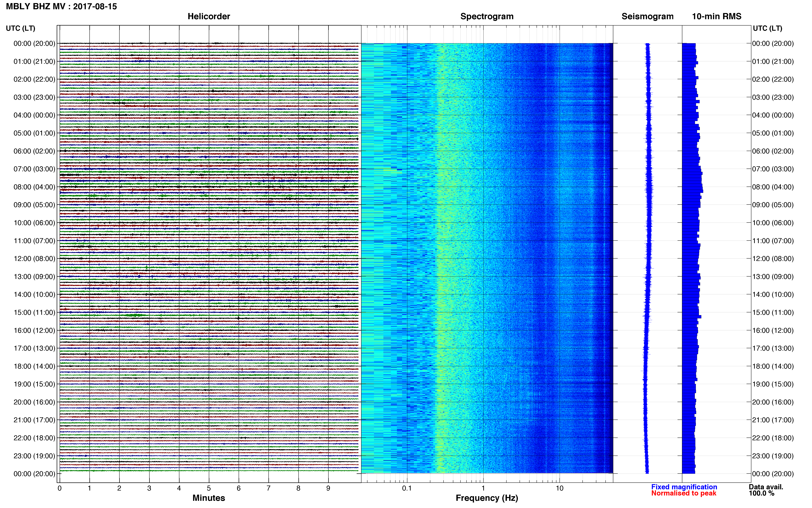Image resolution: width=812 pixels, height=508 pixels.
Task: Select the left 22:00 (18:00) time label
Action: [x=34, y=438]
